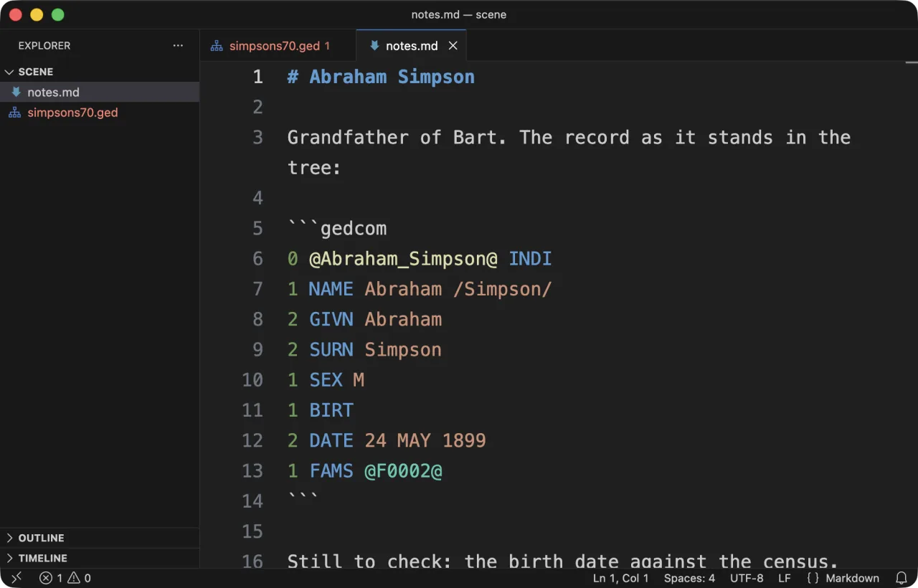Click the heading text Abraham Simpson
Viewport: 918px width, 588px height.
(x=392, y=77)
